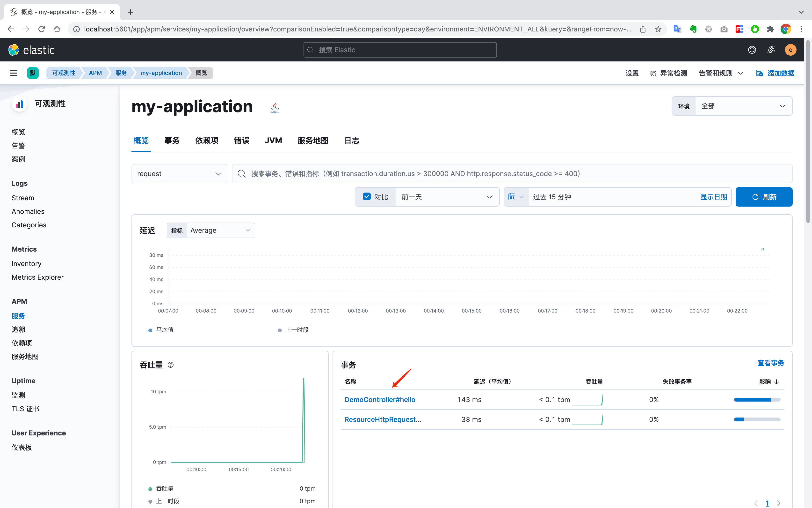Viewport: 812px width, 508px height.
Task: Toggle the average series in latency legend
Action: (161, 330)
